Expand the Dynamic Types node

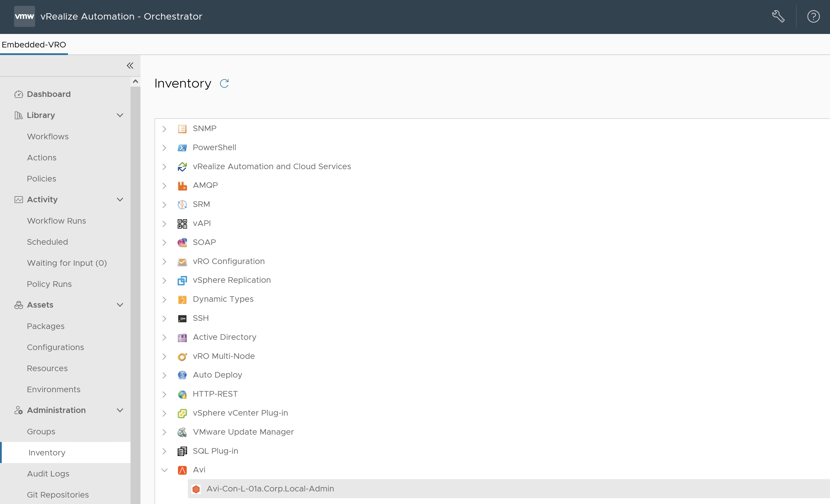click(164, 299)
